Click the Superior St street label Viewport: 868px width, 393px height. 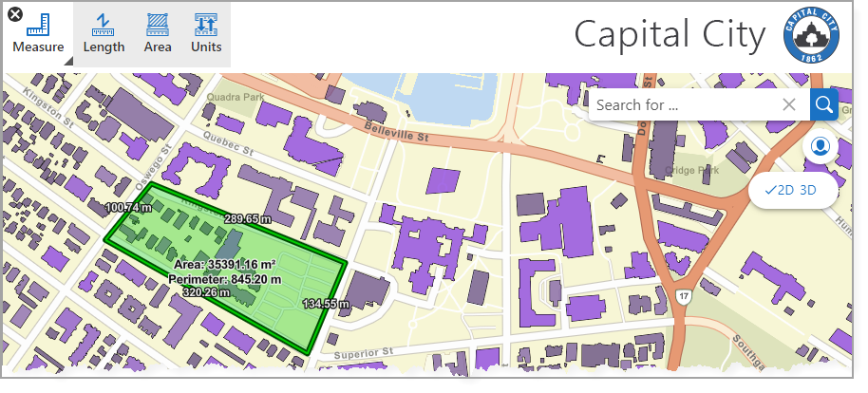(x=364, y=353)
